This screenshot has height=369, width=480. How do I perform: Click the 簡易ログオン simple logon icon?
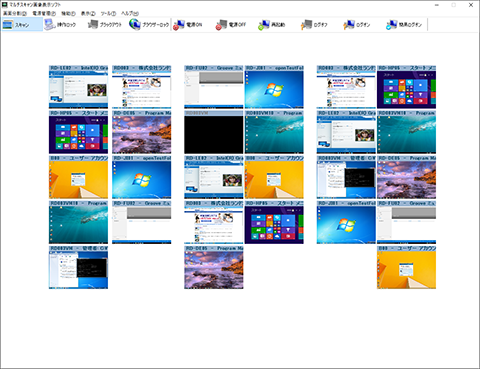[404, 25]
